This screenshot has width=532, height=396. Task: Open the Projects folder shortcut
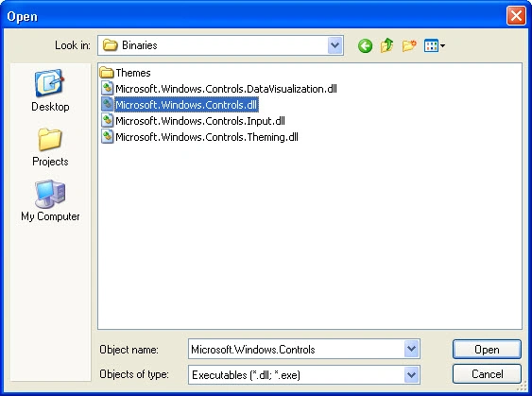[50, 147]
